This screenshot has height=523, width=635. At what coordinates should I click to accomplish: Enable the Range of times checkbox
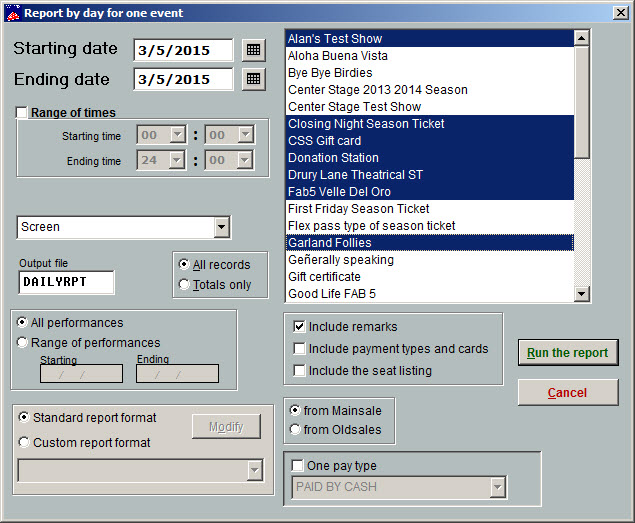click(21, 112)
